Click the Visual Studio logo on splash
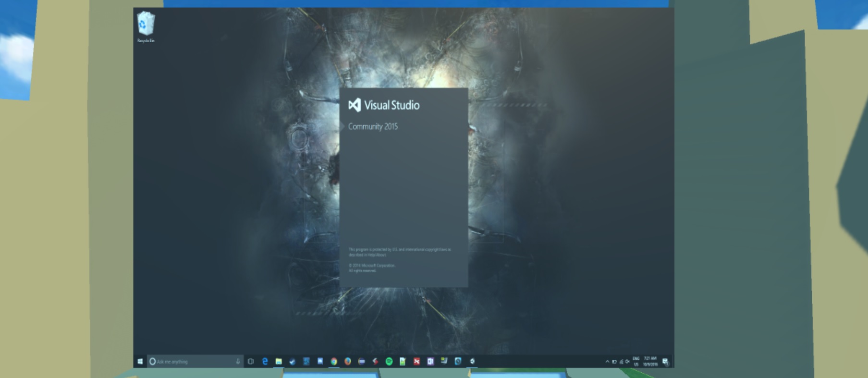The width and height of the screenshot is (868, 378). click(x=384, y=105)
